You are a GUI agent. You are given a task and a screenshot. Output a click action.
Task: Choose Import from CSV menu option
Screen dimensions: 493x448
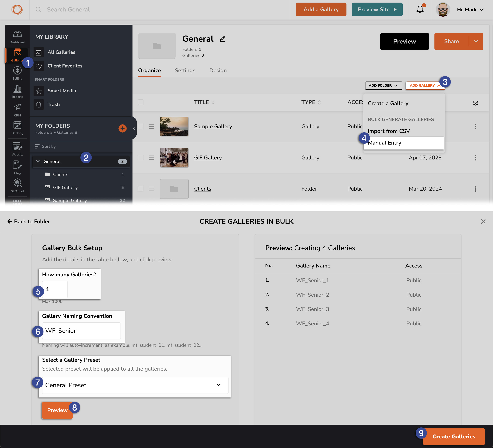(x=389, y=131)
